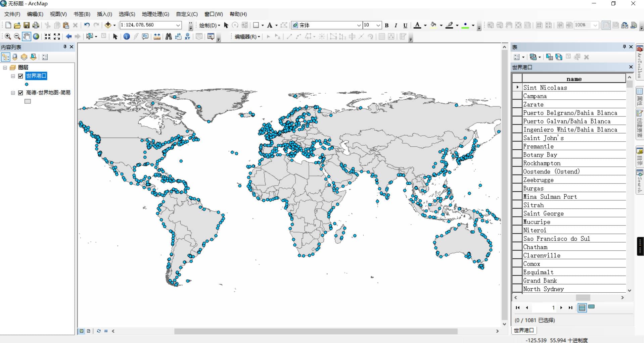Toggle 世界港口 layer visibility checkbox
Screen dimensions: 644x343
(20, 76)
